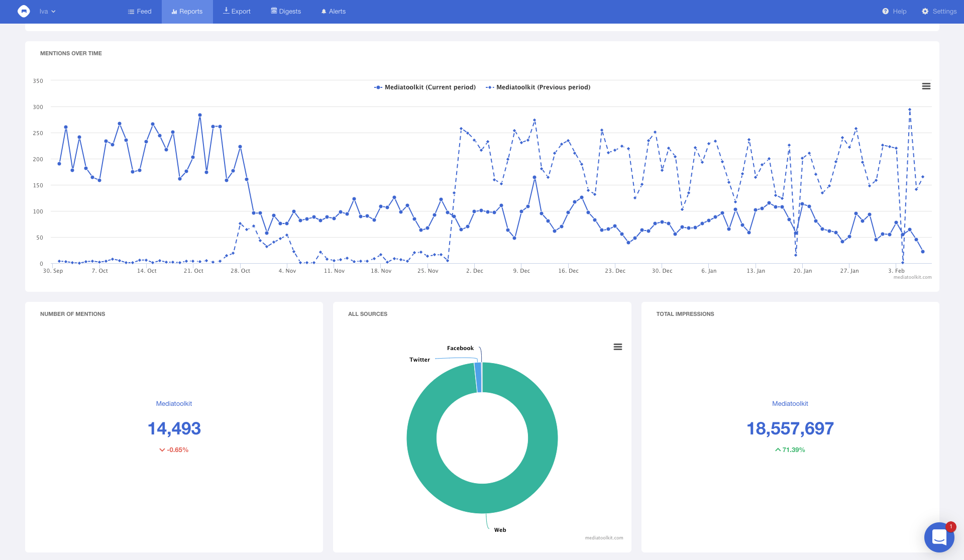Click the Twitter slice of donut chart

pyautogui.click(x=477, y=377)
